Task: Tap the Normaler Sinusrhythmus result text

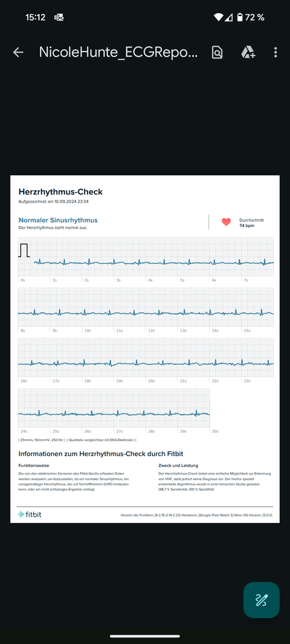Action: pos(58,220)
